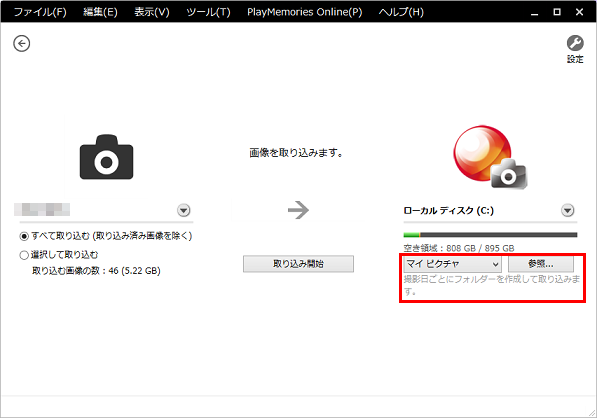Open the ツール(T) menu
This screenshot has width=597, height=418.
point(208,12)
